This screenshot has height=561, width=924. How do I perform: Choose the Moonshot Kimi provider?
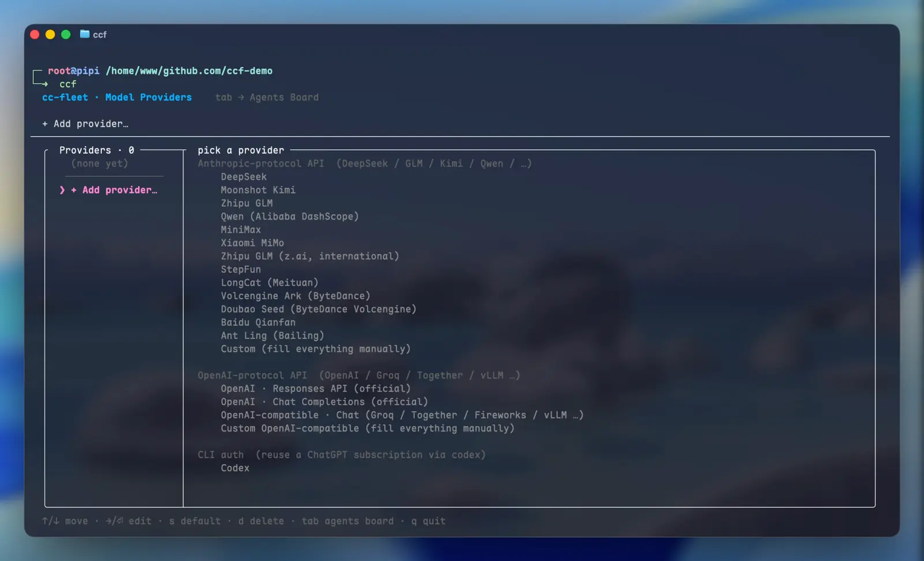pyautogui.click(x=258, y=190)
